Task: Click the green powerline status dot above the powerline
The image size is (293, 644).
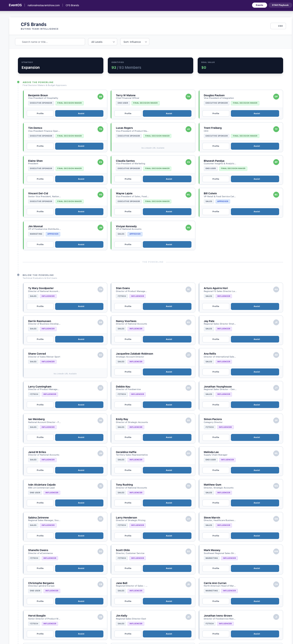Action: (18, 82)
